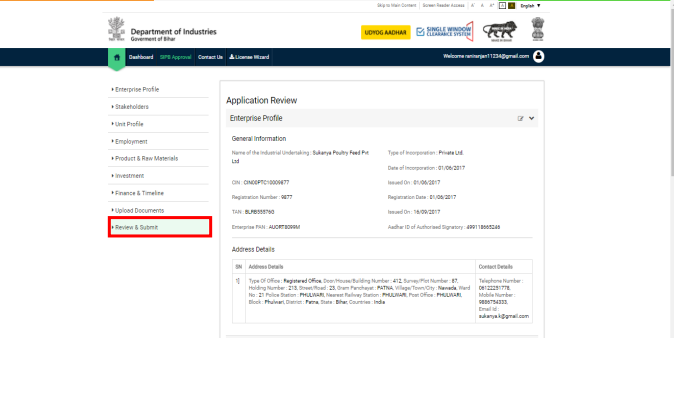
Task: Select Review & Submit in the sidebar
Action: [x=159, y=227]
